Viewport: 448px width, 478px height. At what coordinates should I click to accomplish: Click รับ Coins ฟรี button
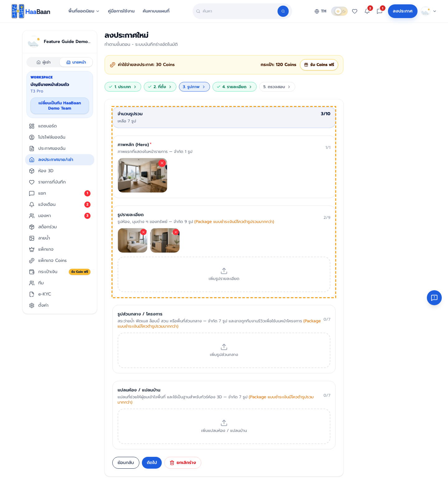click(x=319, y=65)
